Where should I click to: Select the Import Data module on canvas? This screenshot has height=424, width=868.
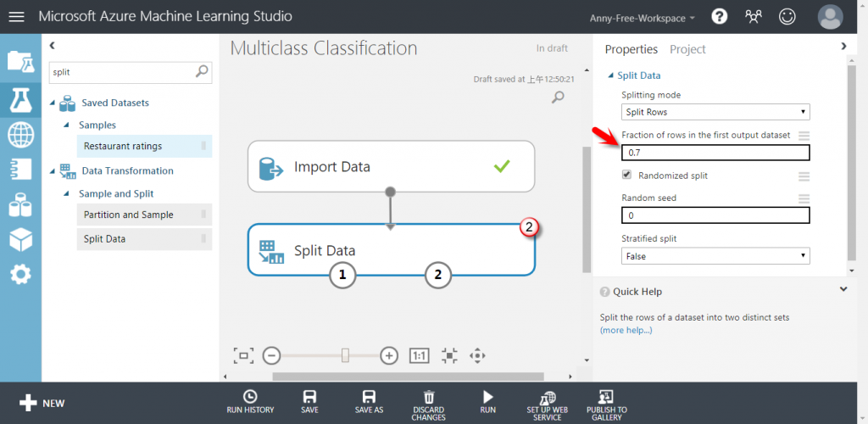pos(391,166)
